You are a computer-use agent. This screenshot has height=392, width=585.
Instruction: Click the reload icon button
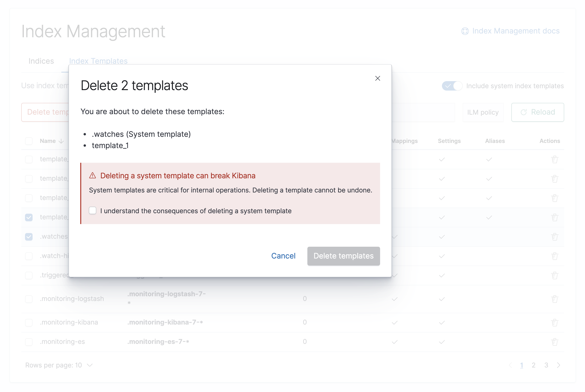tap(537, 112)
